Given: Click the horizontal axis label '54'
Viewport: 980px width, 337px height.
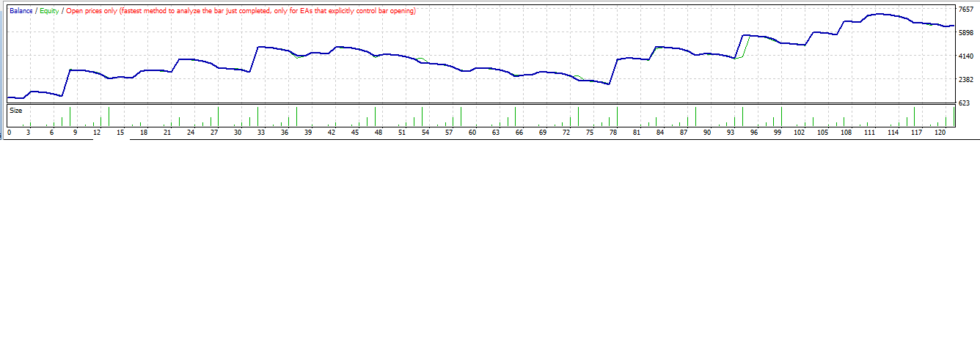Looking at the screenshot, I should [425, 133].
